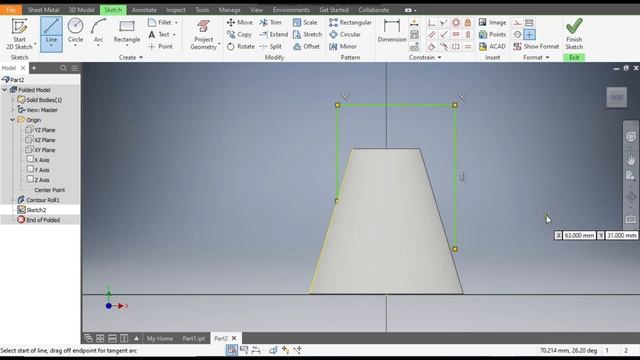Select the Fillet tool
The width and height of the screenshot is (640, 360).
pos(160,22)
